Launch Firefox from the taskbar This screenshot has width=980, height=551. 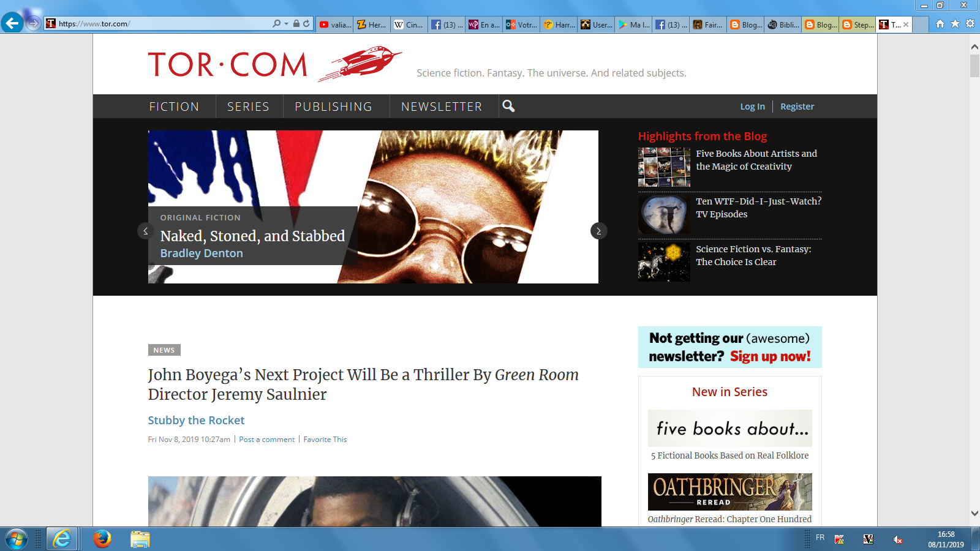(x=102, y=539)
